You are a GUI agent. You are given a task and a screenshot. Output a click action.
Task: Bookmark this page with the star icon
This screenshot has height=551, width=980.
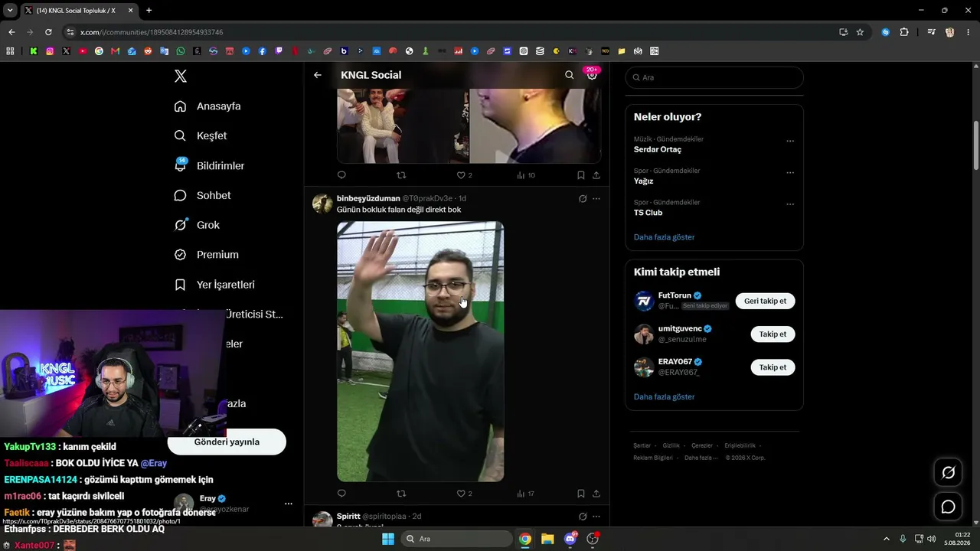point(860,32)
